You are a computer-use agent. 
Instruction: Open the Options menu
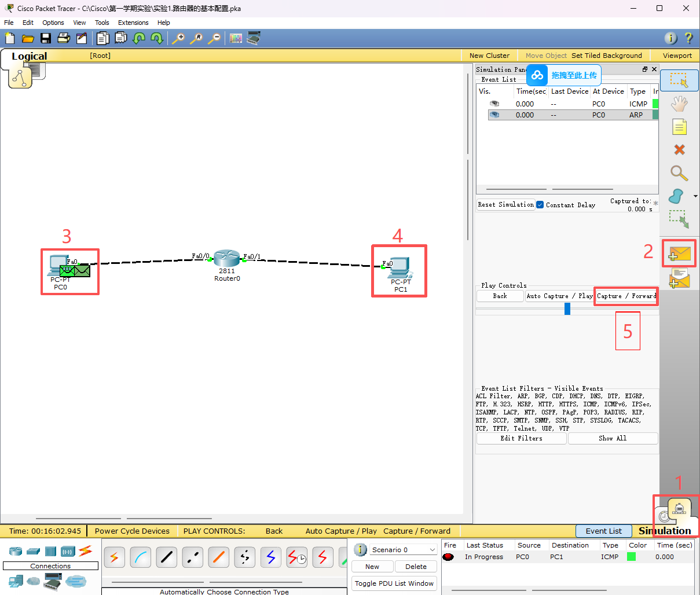click(53, 23)
